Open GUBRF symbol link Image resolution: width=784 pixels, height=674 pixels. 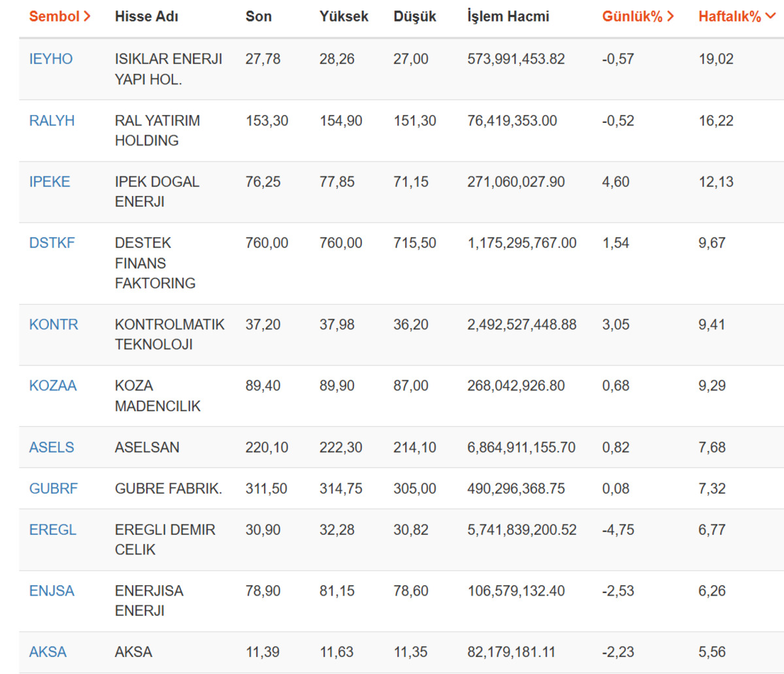[x=54, y=488]
